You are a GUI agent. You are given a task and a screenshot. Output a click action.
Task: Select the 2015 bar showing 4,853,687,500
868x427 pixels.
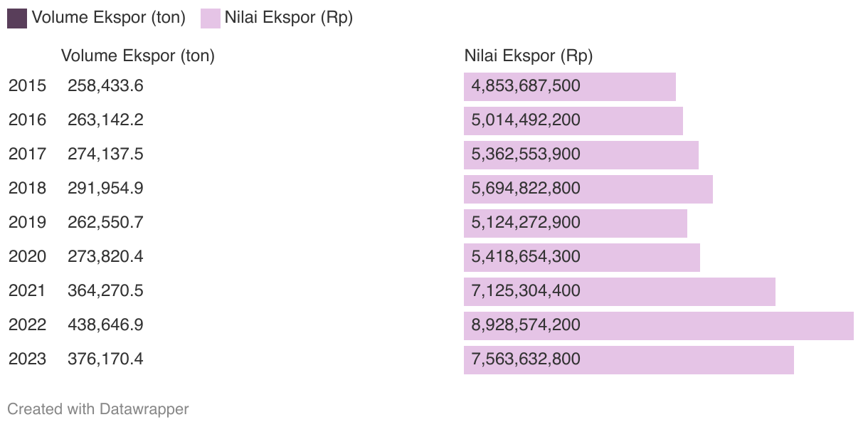[x=570, y=87]
